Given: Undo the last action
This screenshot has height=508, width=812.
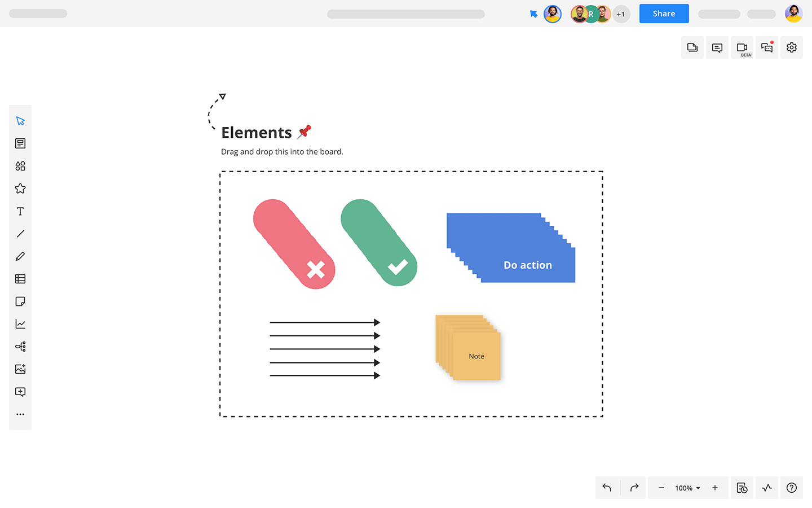Looking at the screenshot, I should pyautogui.click(x=607, y=488).
